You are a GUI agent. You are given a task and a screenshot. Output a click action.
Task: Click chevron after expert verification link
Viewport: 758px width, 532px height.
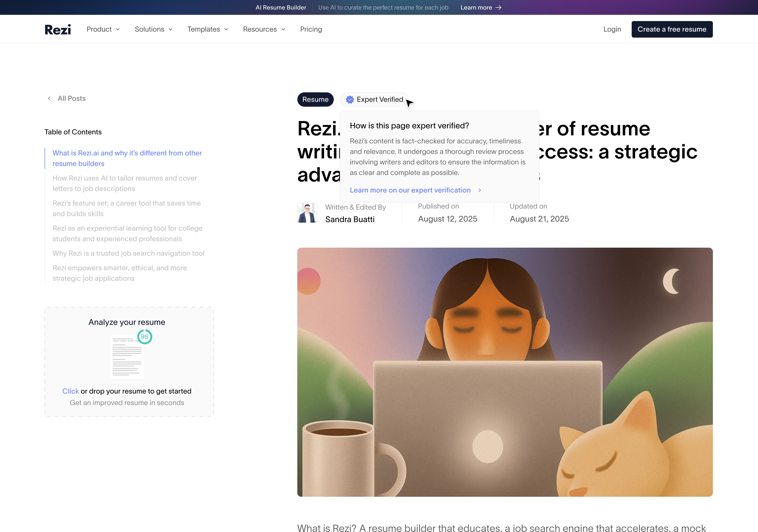[480, 190]
